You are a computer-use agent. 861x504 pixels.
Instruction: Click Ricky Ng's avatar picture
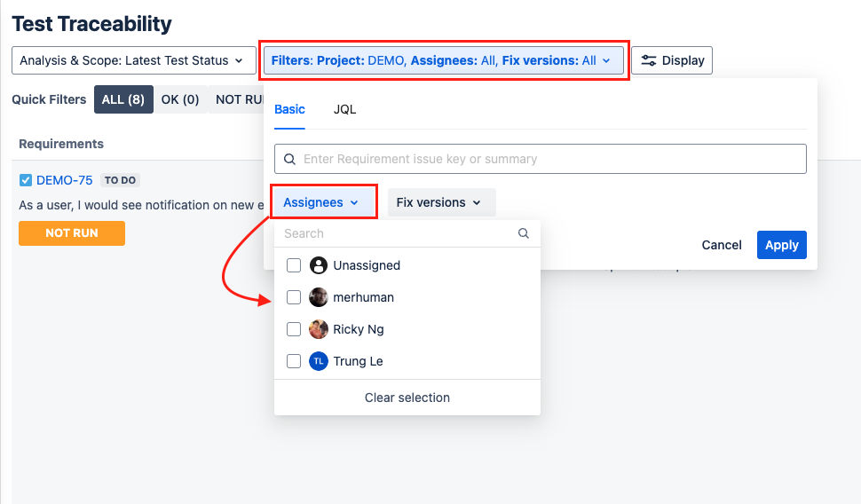point(319,329)
